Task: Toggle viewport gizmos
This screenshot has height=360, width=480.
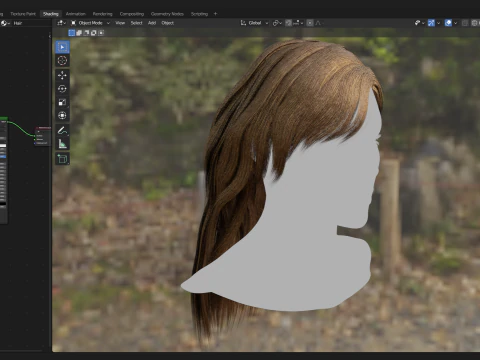Action: 431,23
